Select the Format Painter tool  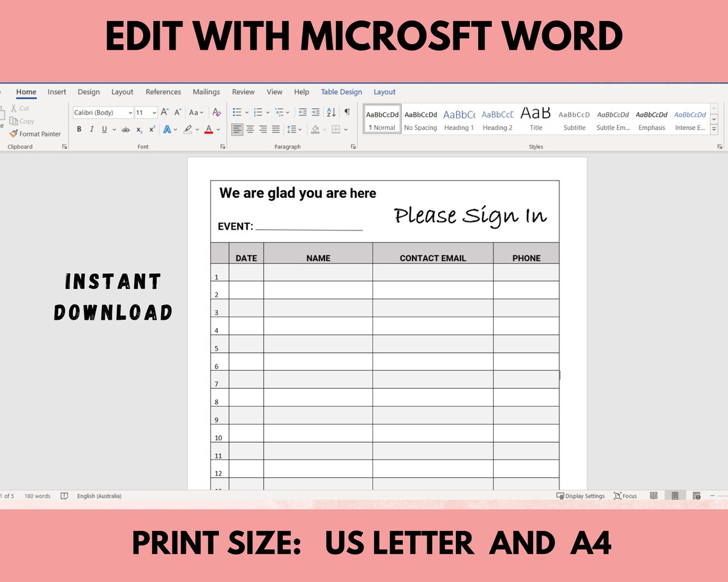pos(35,134)
